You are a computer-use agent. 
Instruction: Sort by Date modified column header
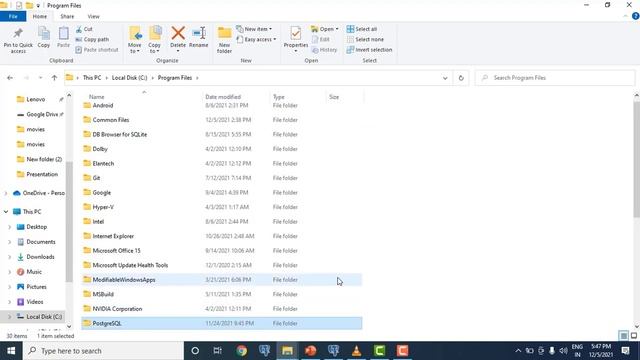click(x=223, y=97)
